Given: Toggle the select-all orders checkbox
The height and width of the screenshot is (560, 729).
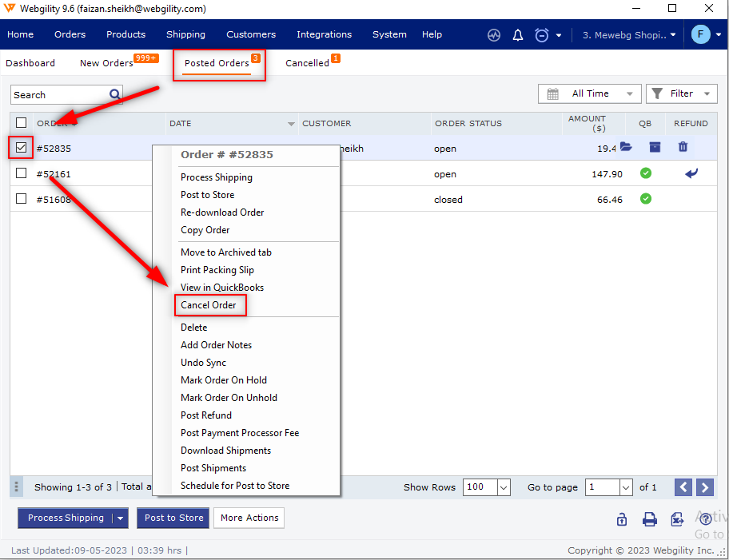Looking at the screenshot, I should tap(21, 123).
